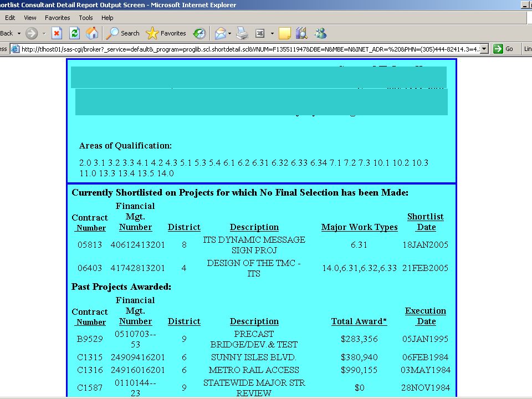Open the Favorites menu
The height and width of the screenshot is (399, 532).
pyautogui.click(x=57, y=18)
